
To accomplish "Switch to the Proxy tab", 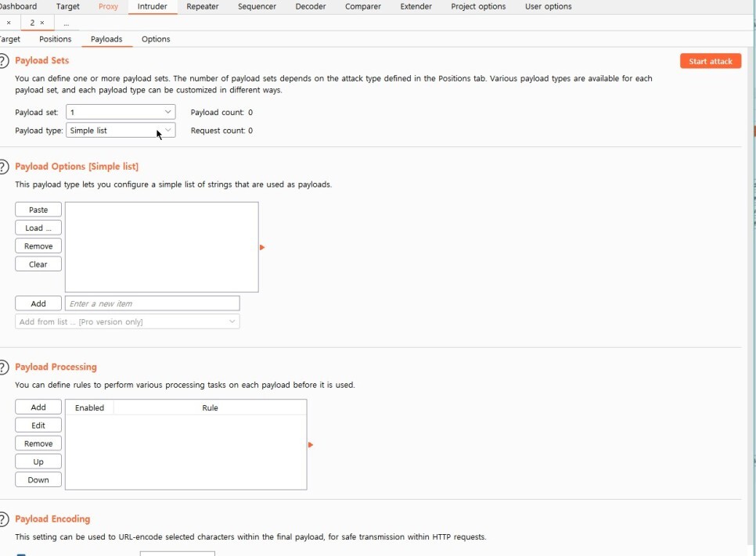I will point(108,6).
